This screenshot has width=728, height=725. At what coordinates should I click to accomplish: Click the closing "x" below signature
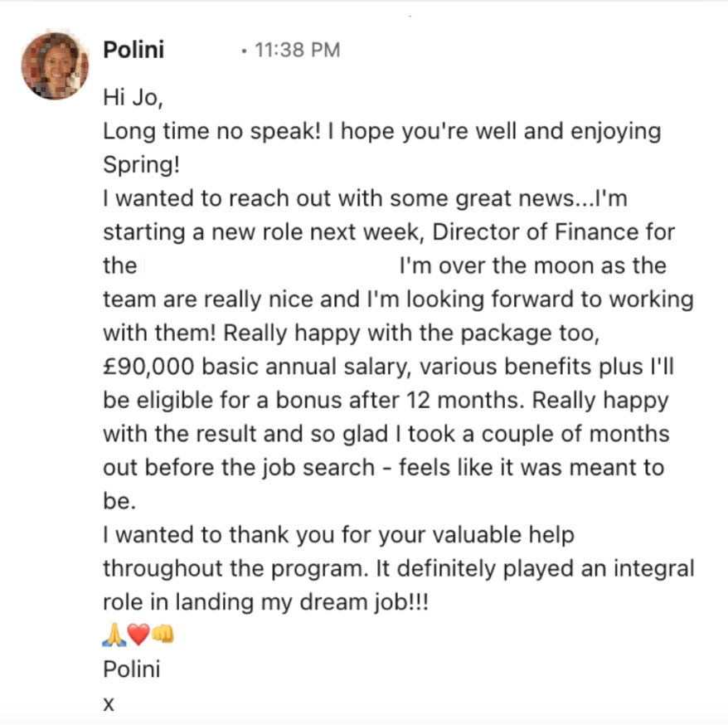point(108,703)
